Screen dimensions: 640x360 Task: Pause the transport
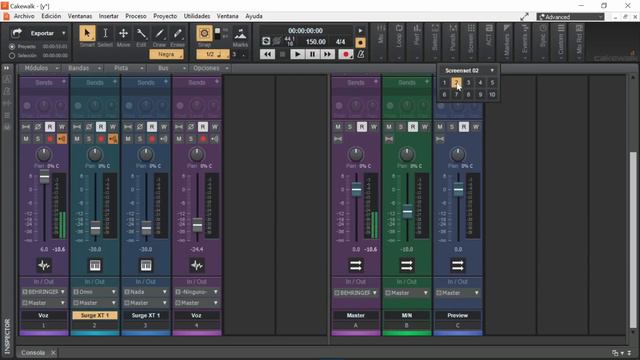tap(313, 54)
